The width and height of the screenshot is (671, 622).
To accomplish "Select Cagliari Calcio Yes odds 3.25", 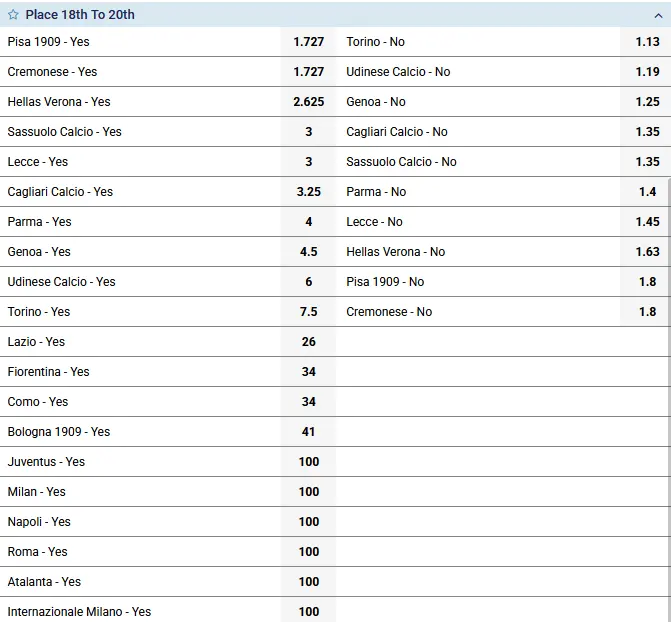I will click(308, 192).
